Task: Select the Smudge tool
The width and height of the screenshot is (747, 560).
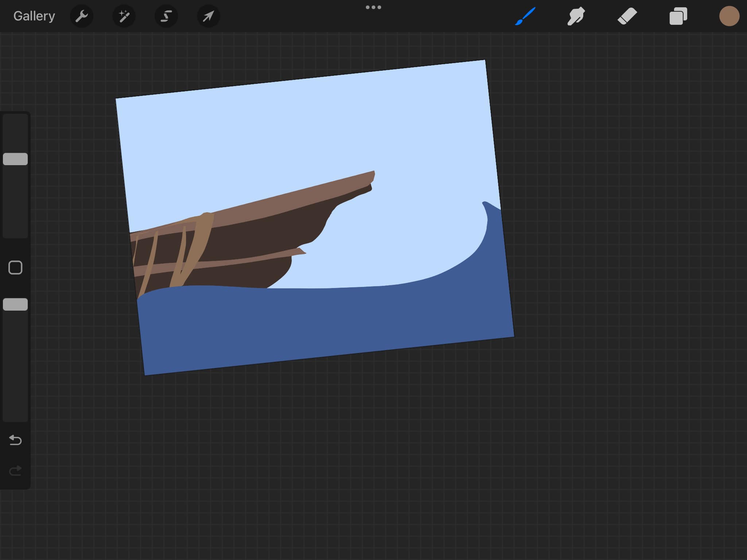Action: click(x=576, y=16)
